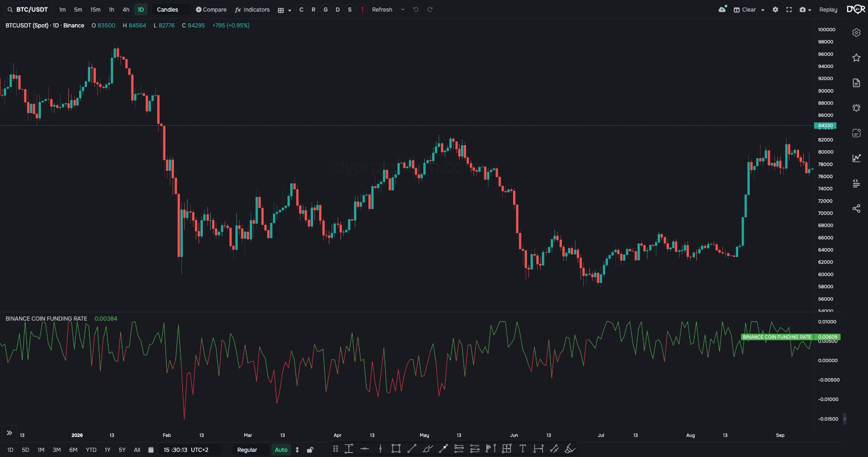The height and width of the screenshot is (457, 868).
Task: Select the YTD date range
Action: [91, 450]
